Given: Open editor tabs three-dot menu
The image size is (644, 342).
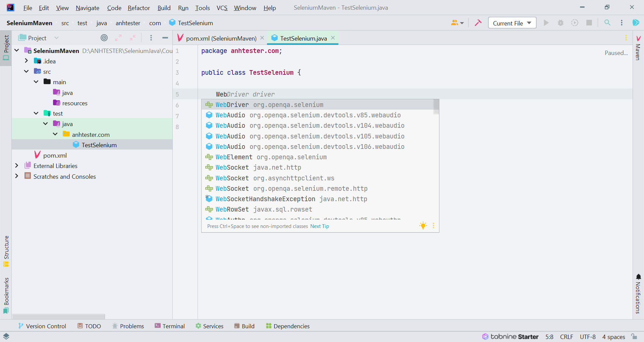Looking at the screenshot, I should point(626,38).
